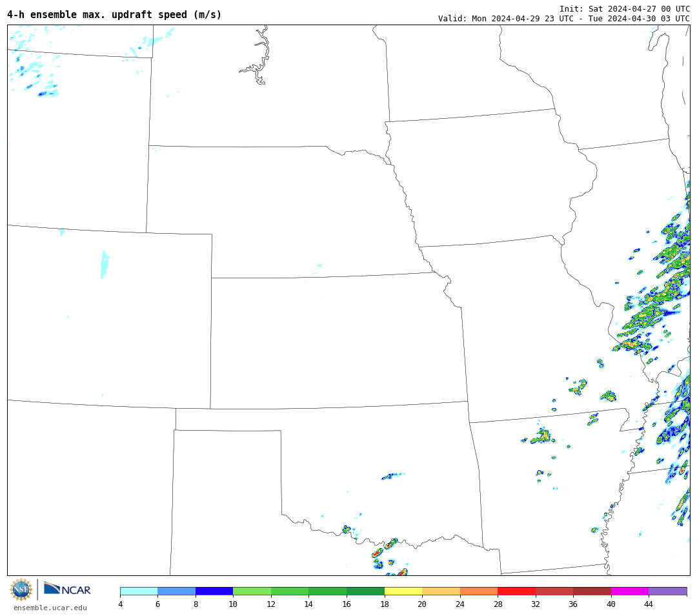Click the 18-20 m/s yellow swatch
This screenshot has width=697, height=616.
tap(403, 591)
